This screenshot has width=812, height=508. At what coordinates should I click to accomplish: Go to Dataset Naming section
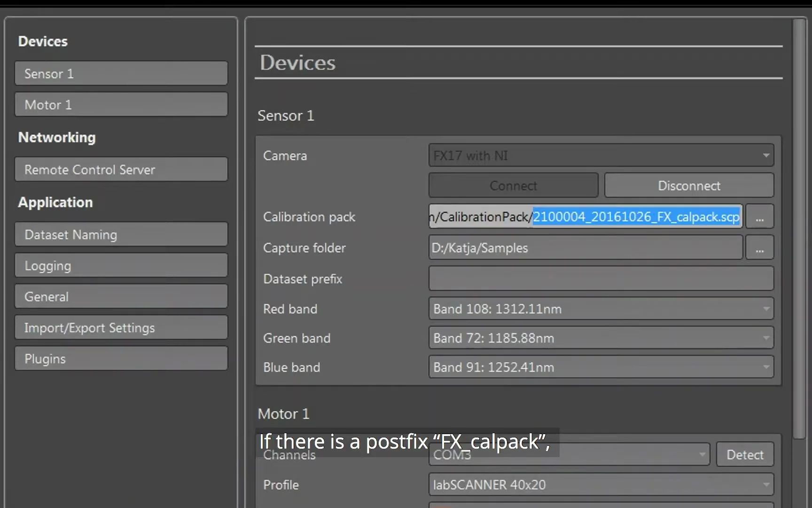click(121, 234)
